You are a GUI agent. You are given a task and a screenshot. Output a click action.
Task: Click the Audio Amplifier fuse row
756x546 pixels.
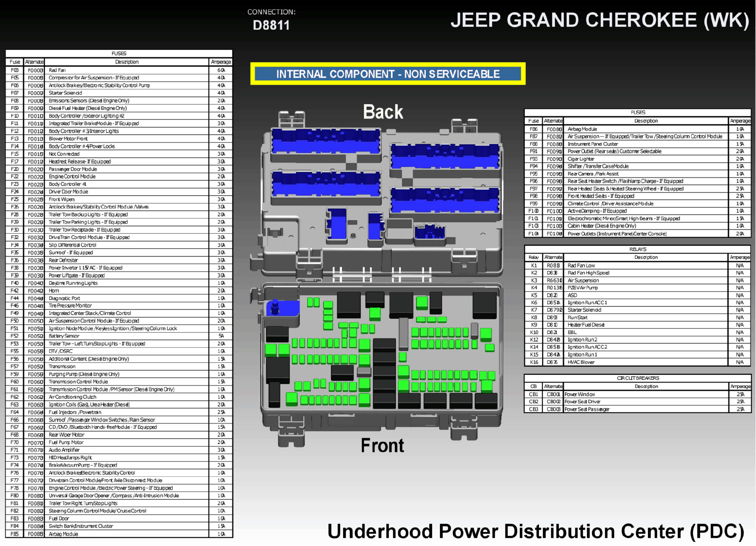pos(119,450)
